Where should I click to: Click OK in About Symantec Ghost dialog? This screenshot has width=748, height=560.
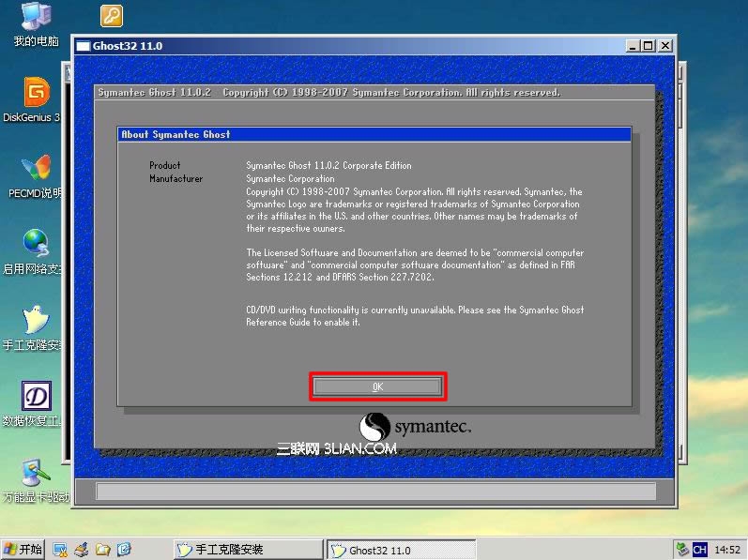pyautogui.click(x=377, y=386)
